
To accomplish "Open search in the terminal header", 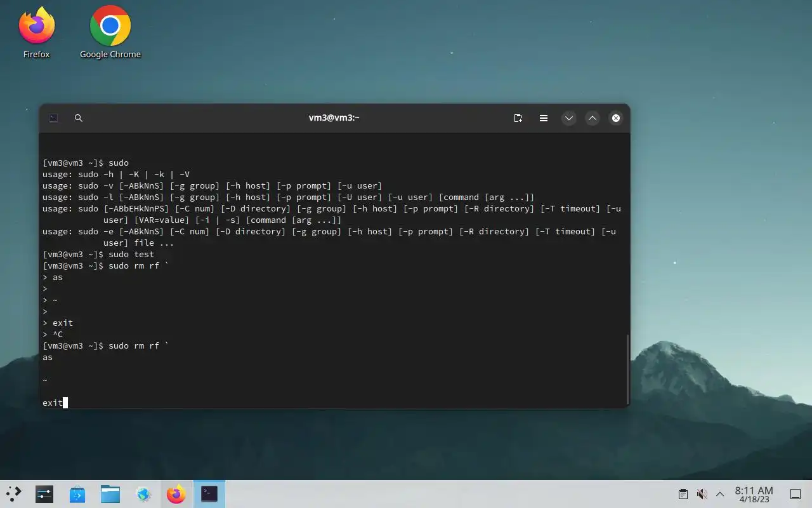I will coord(79,118).
